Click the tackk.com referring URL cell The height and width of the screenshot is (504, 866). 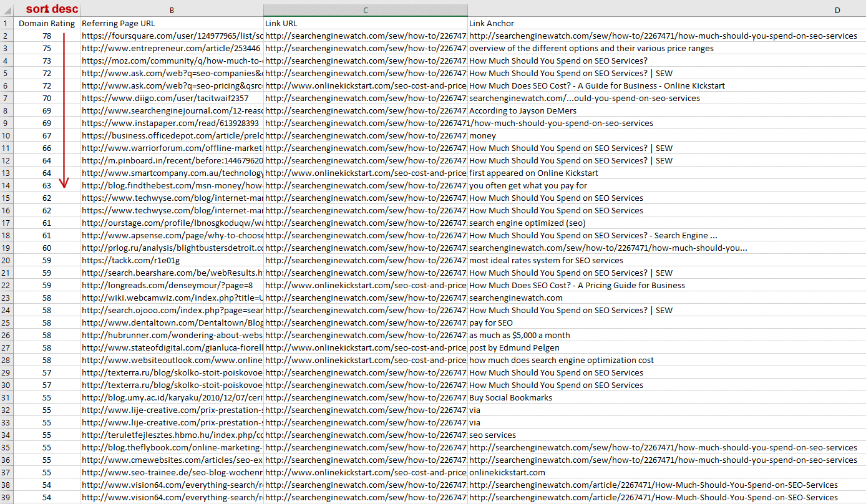(172, 260)
